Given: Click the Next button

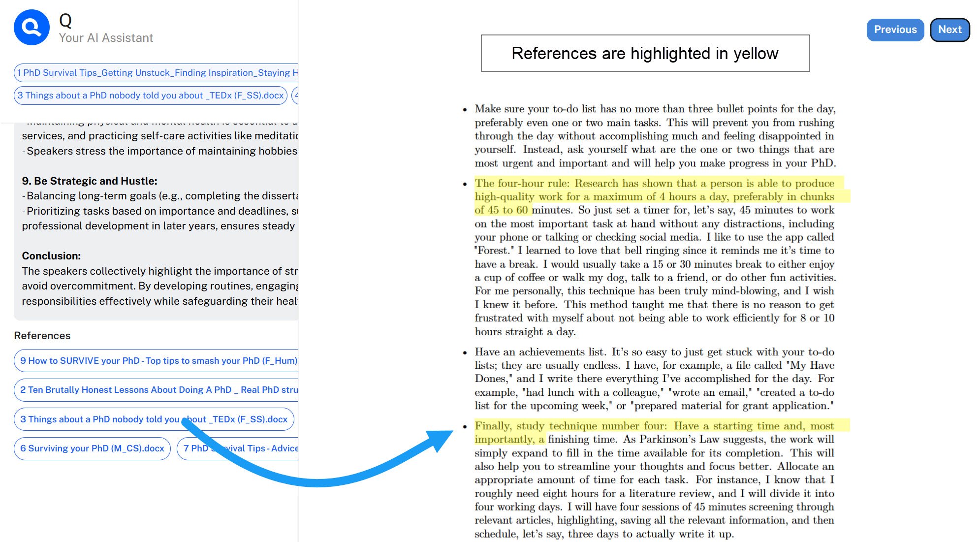Looking at the screenshot, I should [x=949, y=30].
